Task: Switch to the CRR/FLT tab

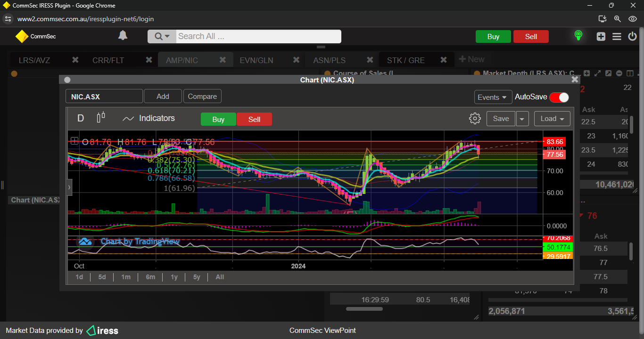Action: coord(108,60)
